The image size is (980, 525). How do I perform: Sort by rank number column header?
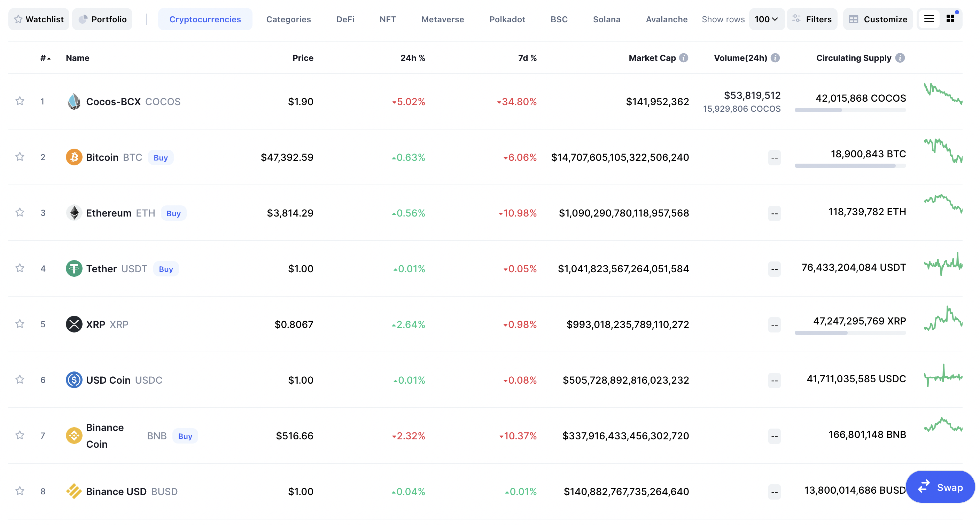tap(45, 58)
